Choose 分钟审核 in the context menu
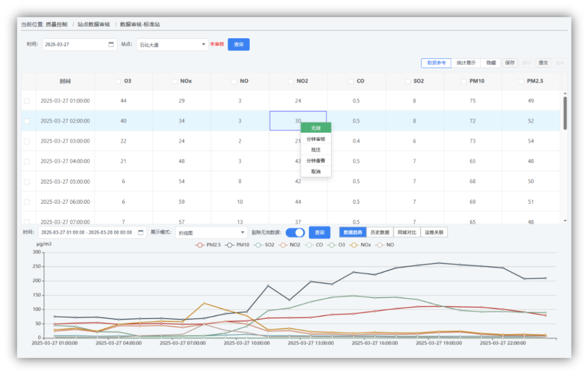 (316, 139)
